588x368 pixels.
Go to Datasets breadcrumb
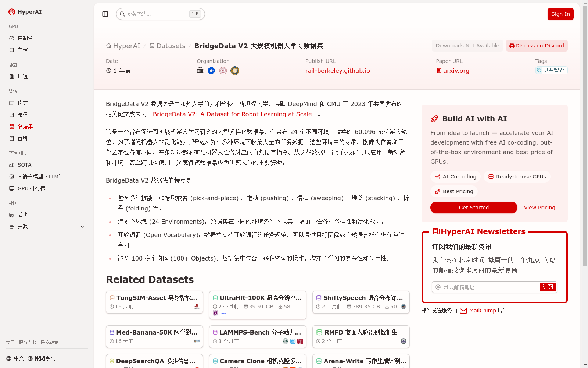coord(167,46)
